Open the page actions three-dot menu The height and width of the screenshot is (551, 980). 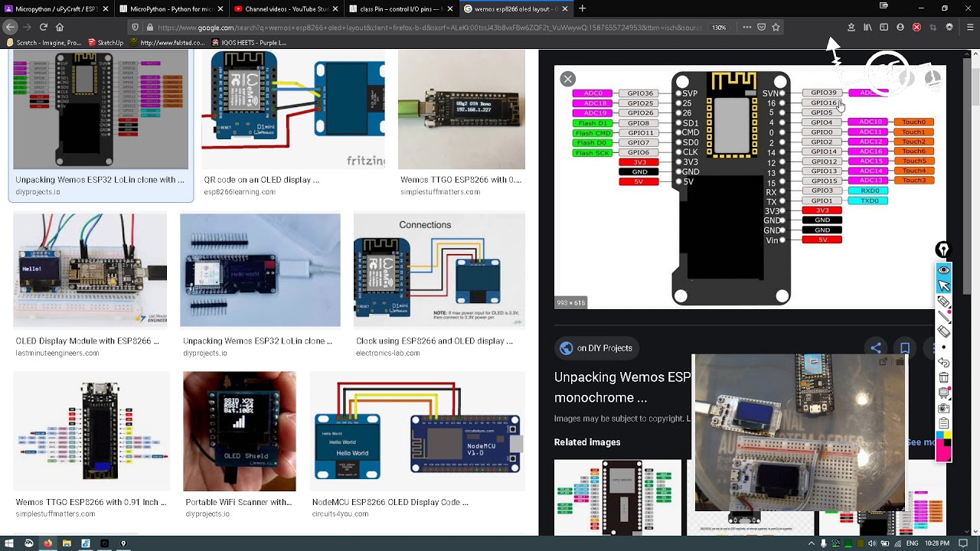click(746, 28)
